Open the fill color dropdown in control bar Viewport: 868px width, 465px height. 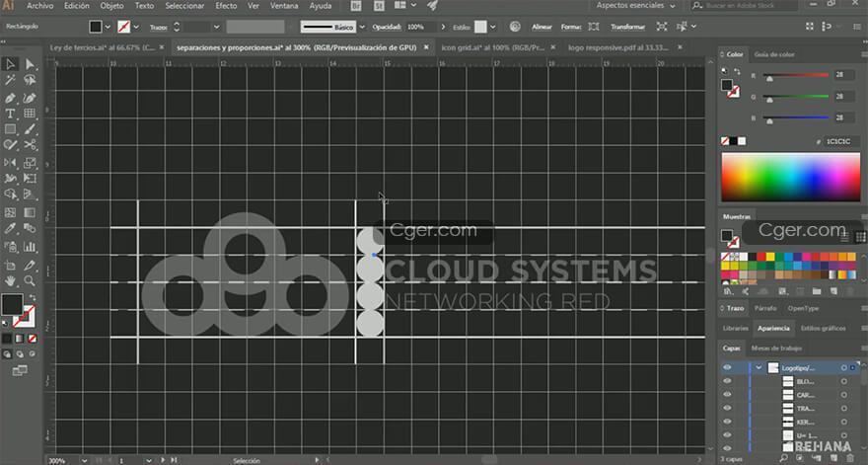108,27
